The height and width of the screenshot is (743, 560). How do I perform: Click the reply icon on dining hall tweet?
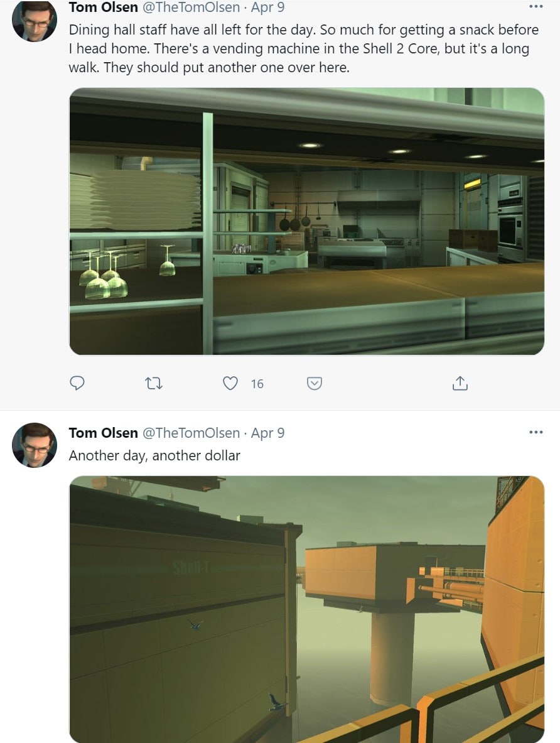[x=77, y=383]
